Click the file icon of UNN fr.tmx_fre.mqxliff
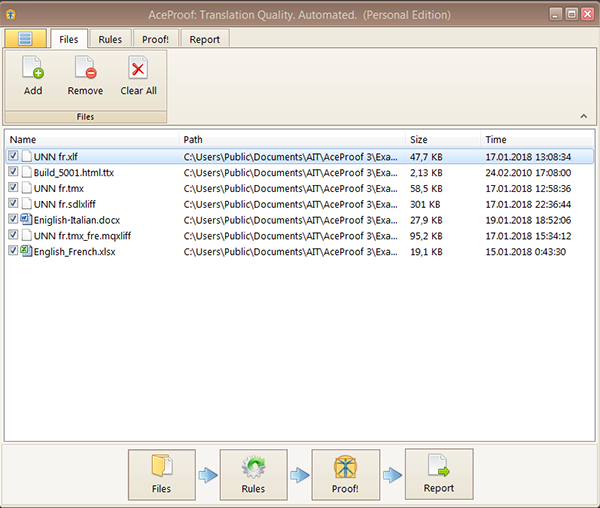Image resolution: width=600 pixels, height=508 pixels. pos(26,235)
